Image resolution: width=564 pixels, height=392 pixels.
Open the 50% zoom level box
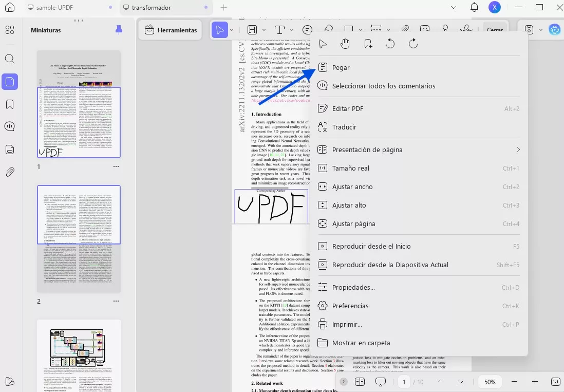click(490, 382)
